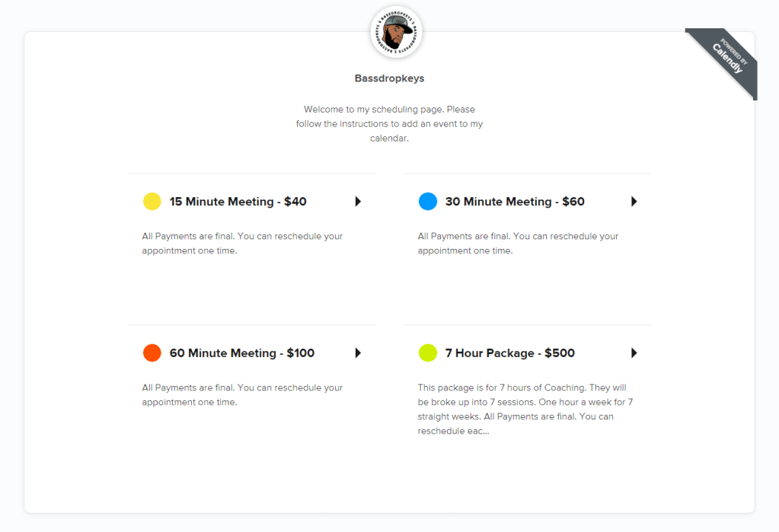Expand the 30 Minute Meeting arrow

634,202
